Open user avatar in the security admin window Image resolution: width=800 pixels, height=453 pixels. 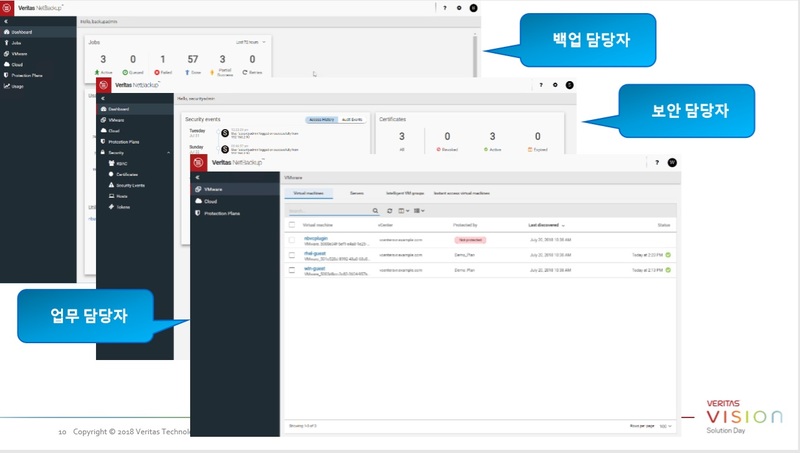point(569,85)
